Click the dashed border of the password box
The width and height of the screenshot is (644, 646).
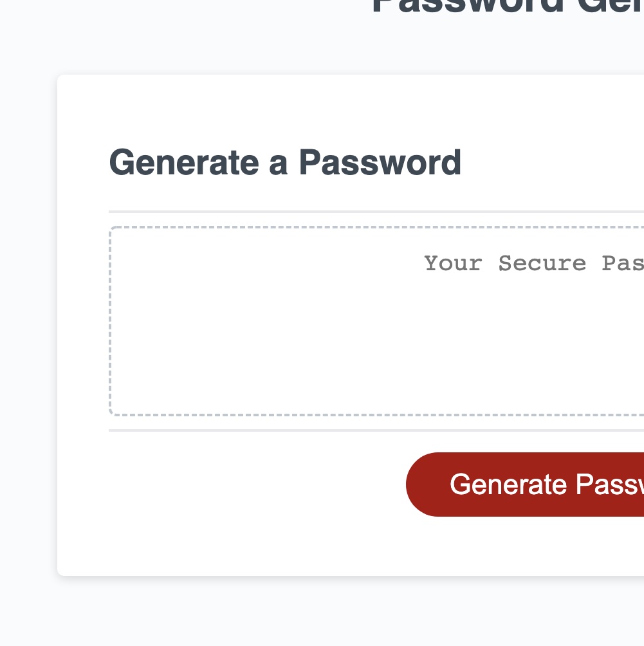coord(110,322)
